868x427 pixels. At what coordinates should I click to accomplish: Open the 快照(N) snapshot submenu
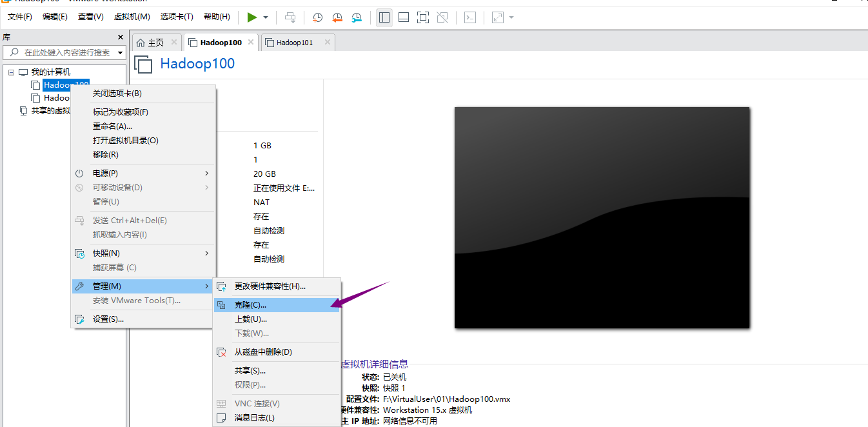[x=143, y=253]
